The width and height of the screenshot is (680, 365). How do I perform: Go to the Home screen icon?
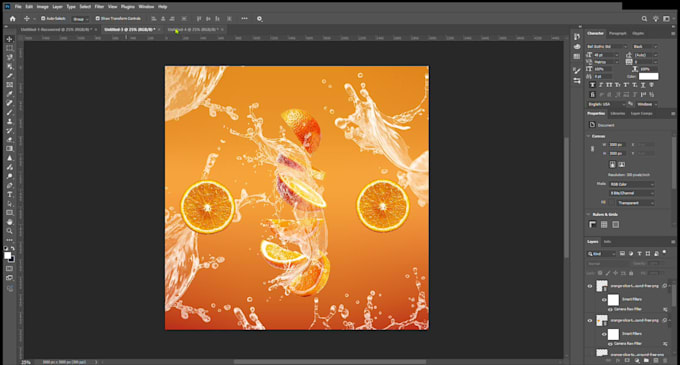tap(13, 19)
